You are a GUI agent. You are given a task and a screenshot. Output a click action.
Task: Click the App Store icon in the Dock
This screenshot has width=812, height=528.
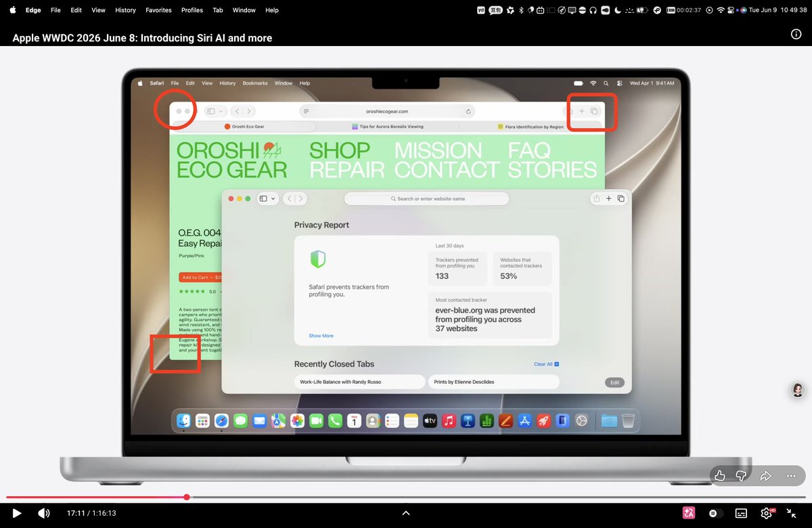[x=524, y=420]
